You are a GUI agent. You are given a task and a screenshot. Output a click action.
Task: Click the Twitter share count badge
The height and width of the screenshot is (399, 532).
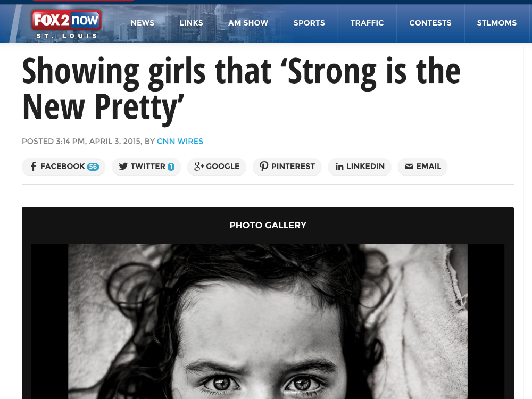[x=171, y=167]
